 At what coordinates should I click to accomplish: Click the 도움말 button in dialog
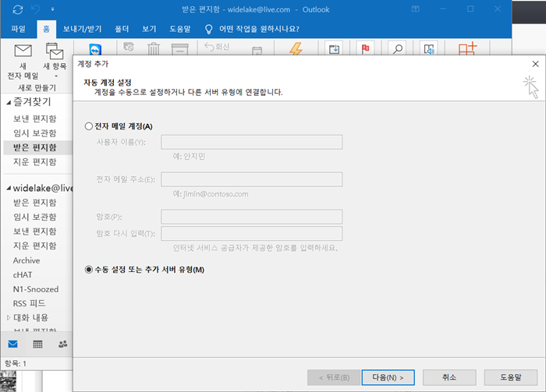click(x=510, y=377)
